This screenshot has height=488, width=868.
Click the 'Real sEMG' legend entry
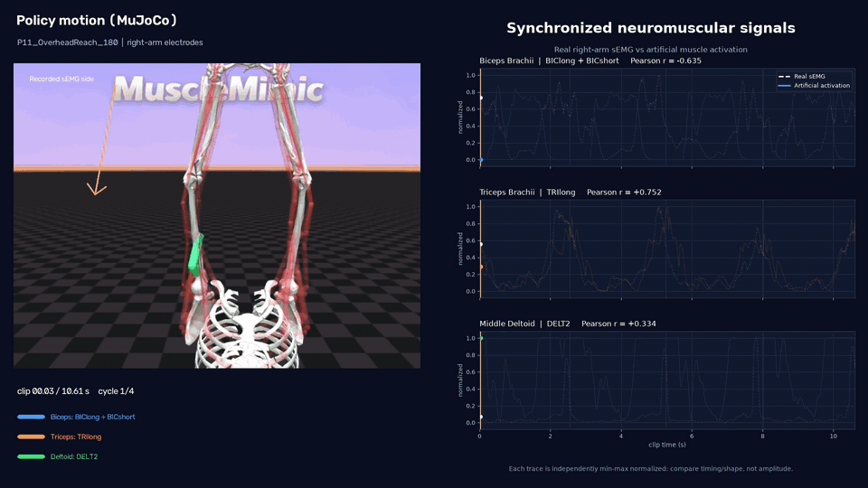click(x=802, y=76)
